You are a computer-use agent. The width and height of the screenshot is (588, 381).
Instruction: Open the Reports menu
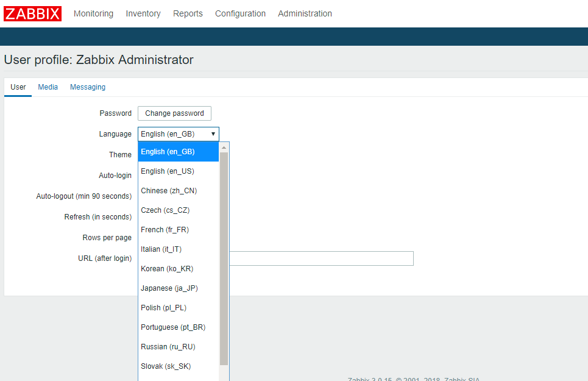188,13
